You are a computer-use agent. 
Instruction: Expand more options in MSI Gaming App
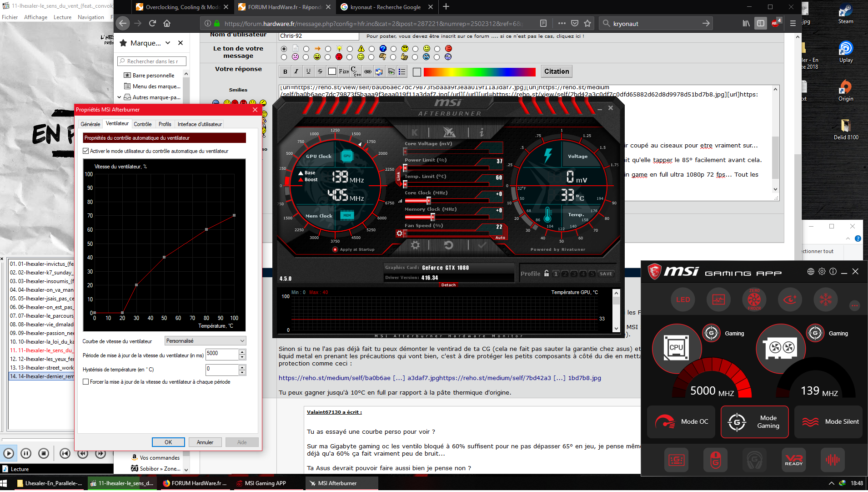(x=855, y=305)
